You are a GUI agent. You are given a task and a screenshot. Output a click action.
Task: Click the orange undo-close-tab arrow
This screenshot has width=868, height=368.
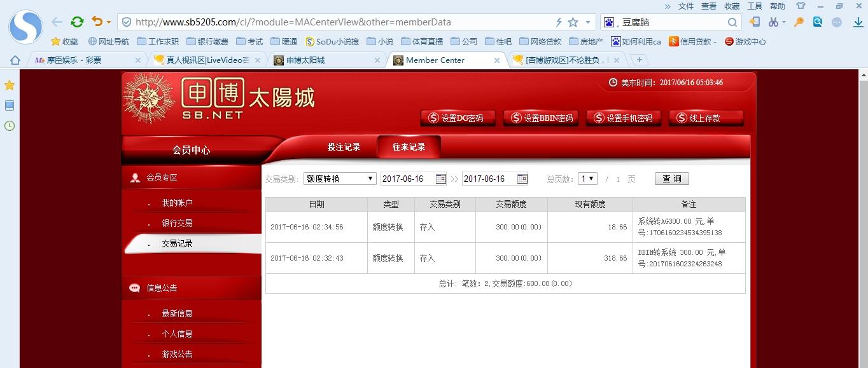click(x=97, y=22)
